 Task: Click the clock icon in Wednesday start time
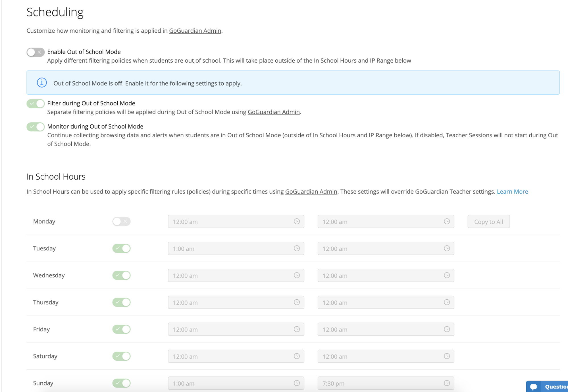pyautogui.click(x=297, y=275)
